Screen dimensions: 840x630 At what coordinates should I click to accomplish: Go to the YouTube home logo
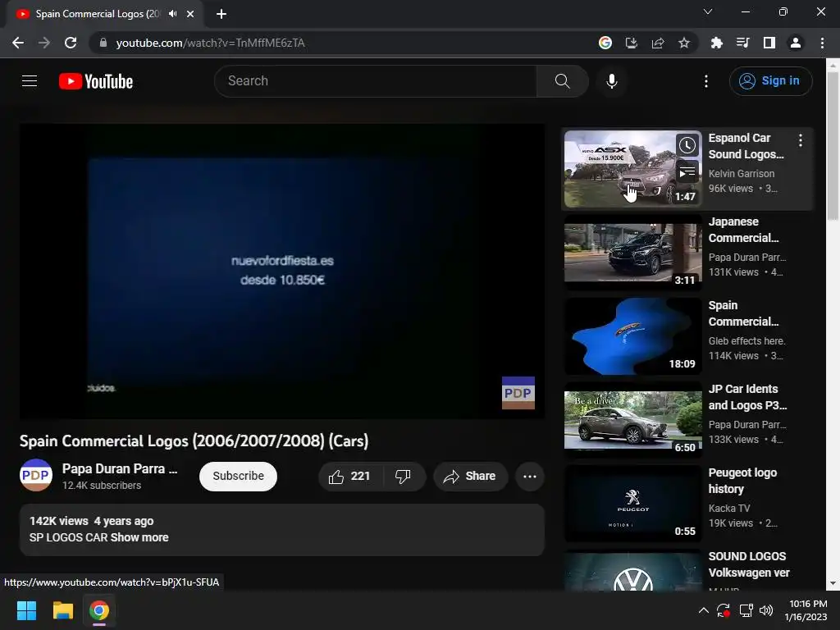[x=96, y=81]
